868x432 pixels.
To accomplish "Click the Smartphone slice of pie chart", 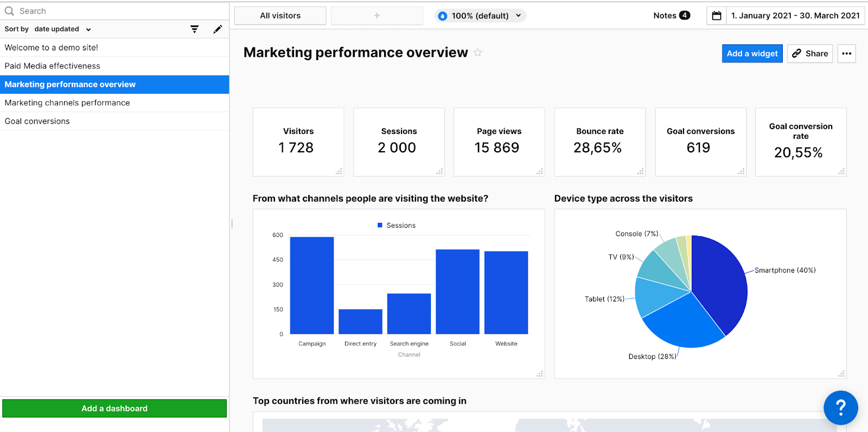I will (x=719, y=282).
